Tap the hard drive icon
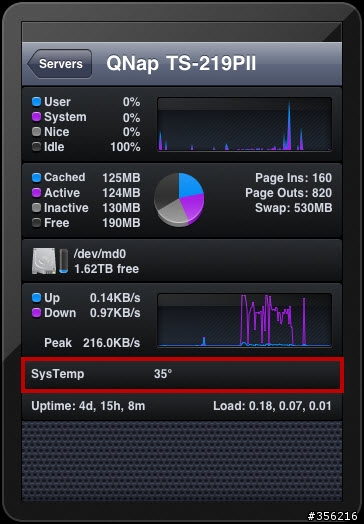 (44, 261)
